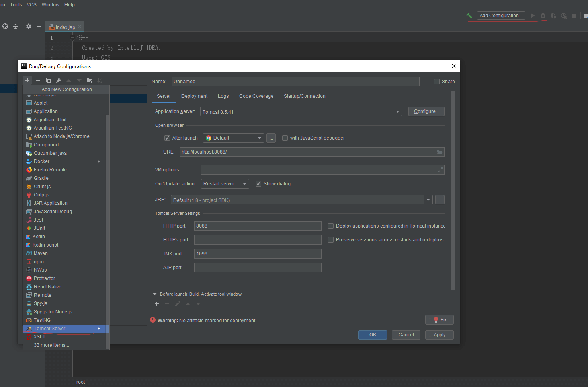Click the editor settings gear icon
Image resolution: width=588 pixels, height=387 pixels.
tap(29, 26)
